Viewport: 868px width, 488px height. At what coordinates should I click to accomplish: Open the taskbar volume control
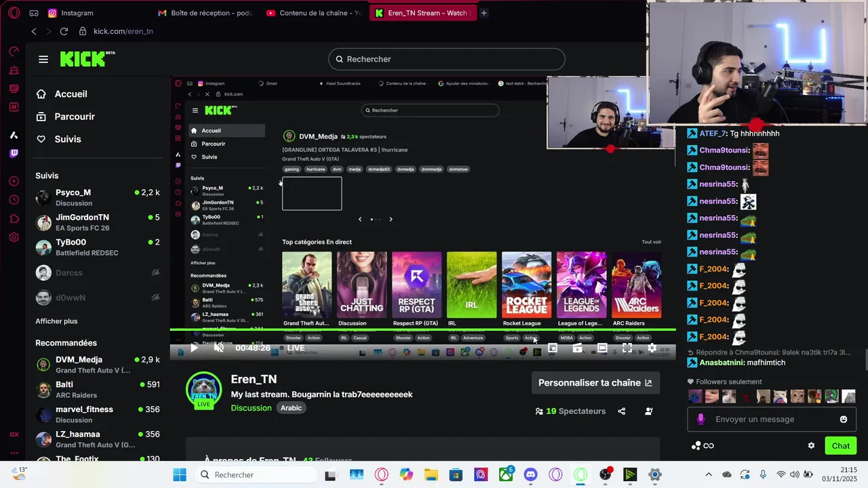[794, 475]
